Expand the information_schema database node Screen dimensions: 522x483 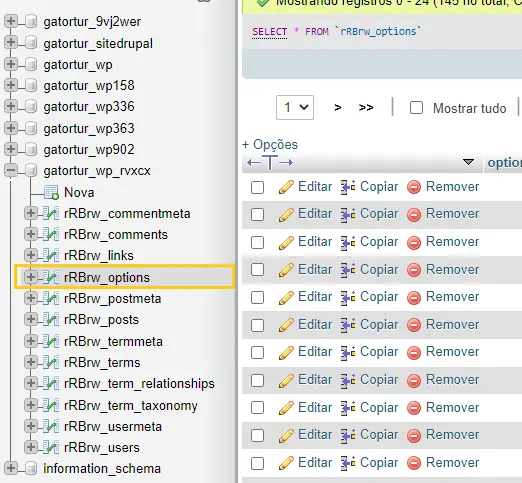(x=11, y=468)
